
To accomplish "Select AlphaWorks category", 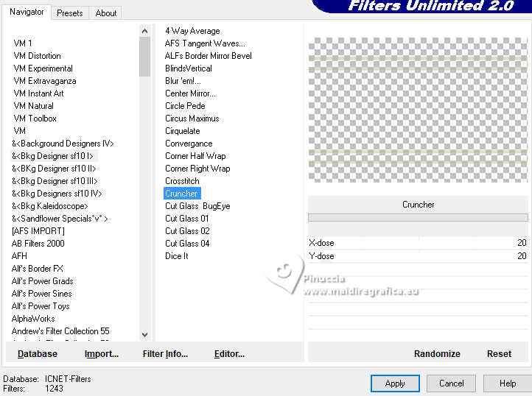I will pos(33,319).
